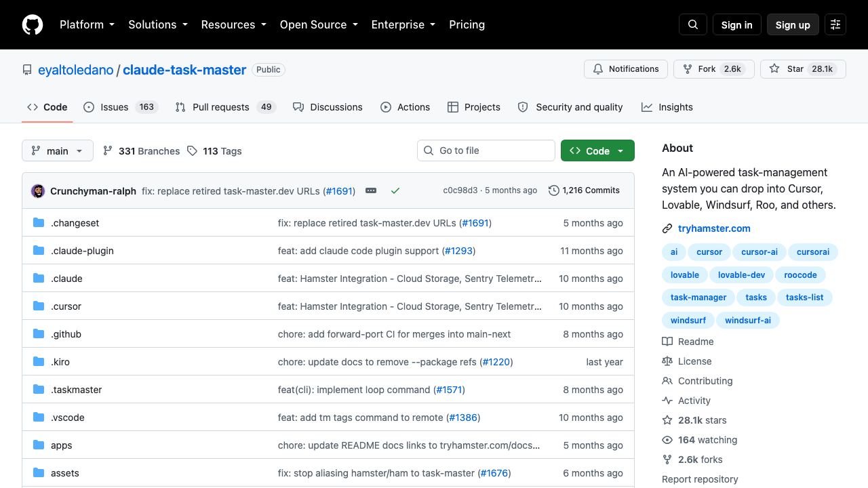Expand the Resources menu
The height and width of the screenshot is (488, 868).
point(233,24)
